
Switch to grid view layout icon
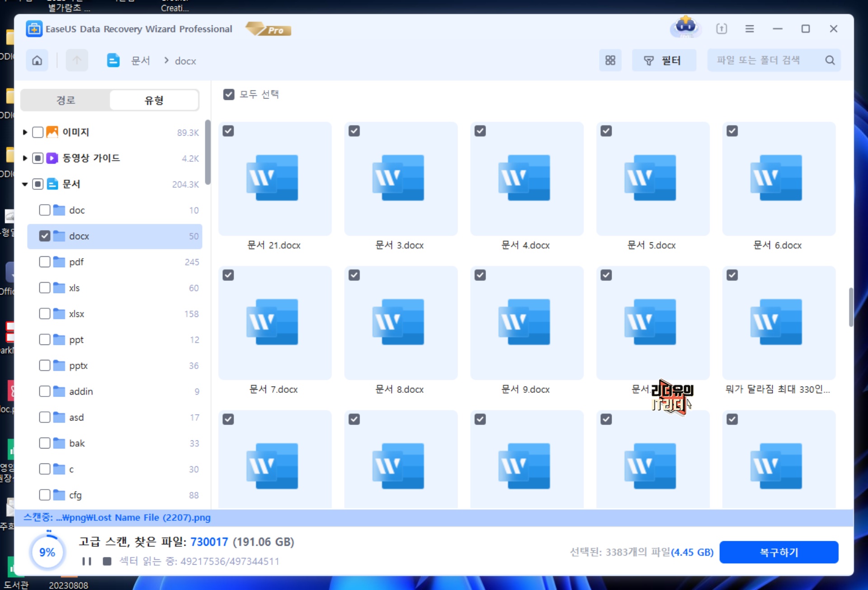click(610, 60)
